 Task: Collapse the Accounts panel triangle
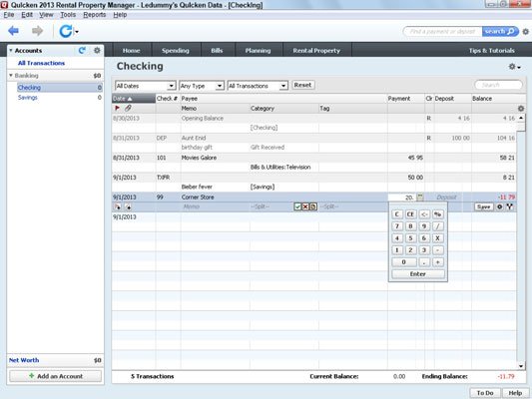(x=11, y=51)
